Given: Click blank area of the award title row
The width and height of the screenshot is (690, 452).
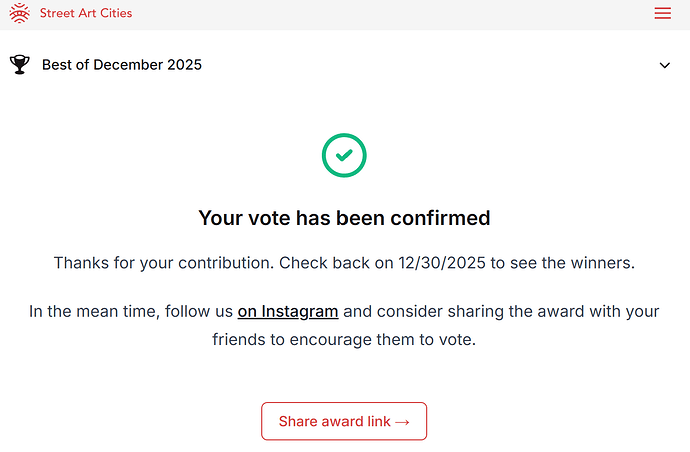Looking at the screenshot, I should pos(430,65).
